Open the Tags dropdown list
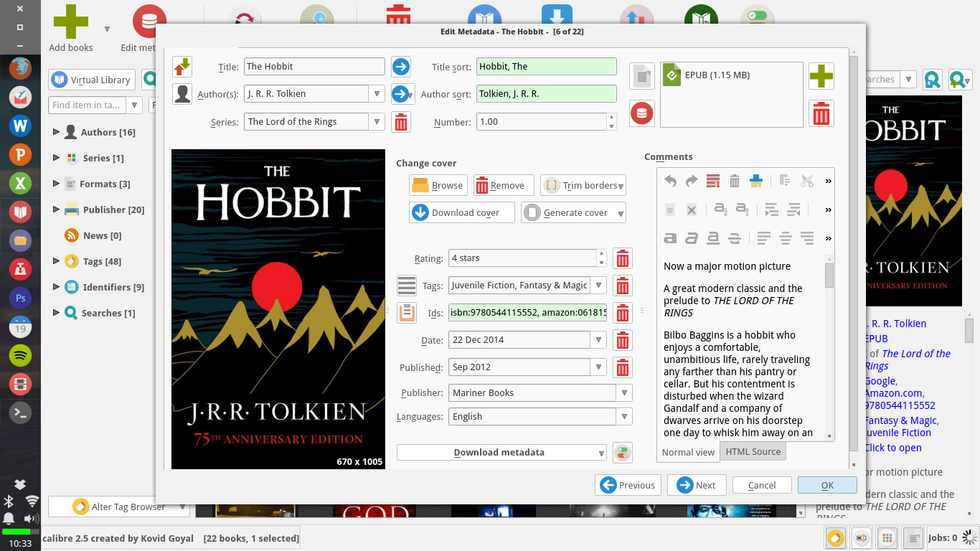Viewport: 980px width, 551px height. (599, 286)
